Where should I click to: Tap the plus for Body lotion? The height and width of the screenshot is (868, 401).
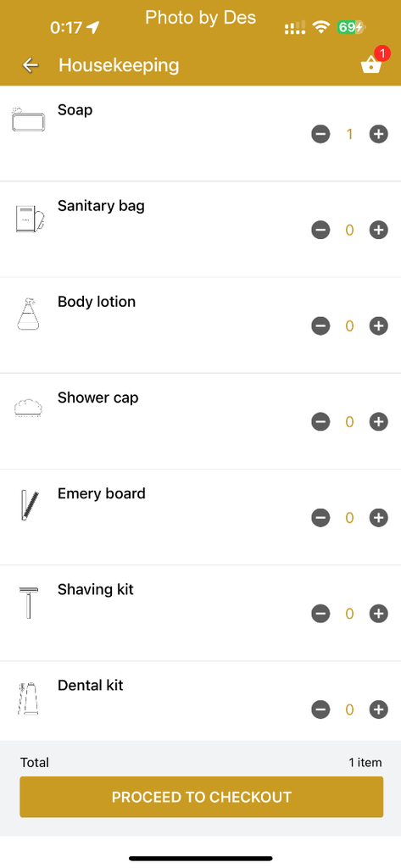pyautogui.click(x=379, y=326)
